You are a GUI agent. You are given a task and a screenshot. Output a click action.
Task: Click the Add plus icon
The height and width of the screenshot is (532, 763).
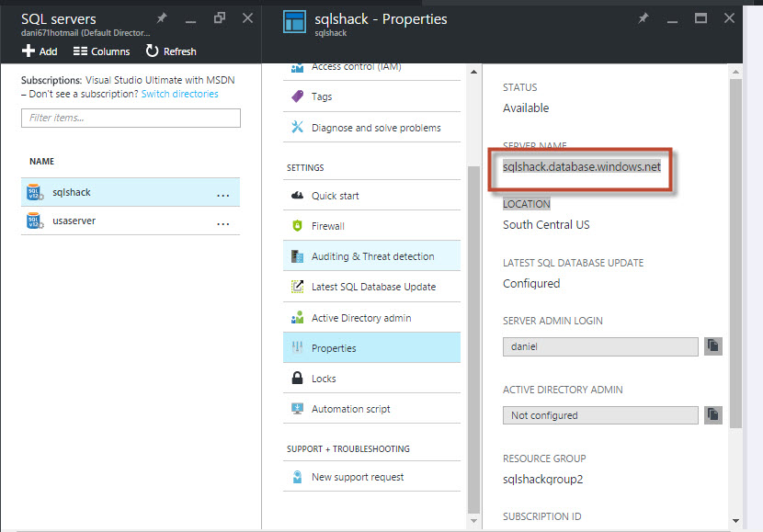coord(28,51)
